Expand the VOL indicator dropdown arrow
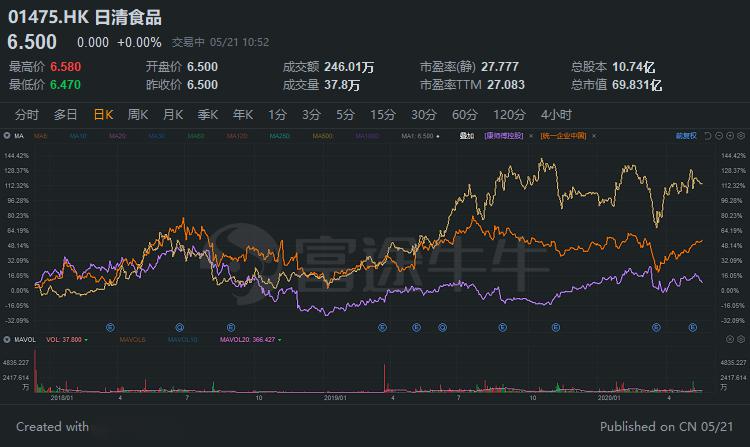 [86, 340]
